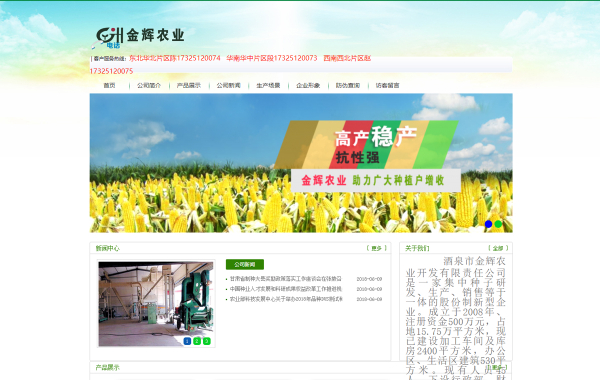
Task: Show news image slide 2
Action: pyautogui.click(x=197, y=341)
